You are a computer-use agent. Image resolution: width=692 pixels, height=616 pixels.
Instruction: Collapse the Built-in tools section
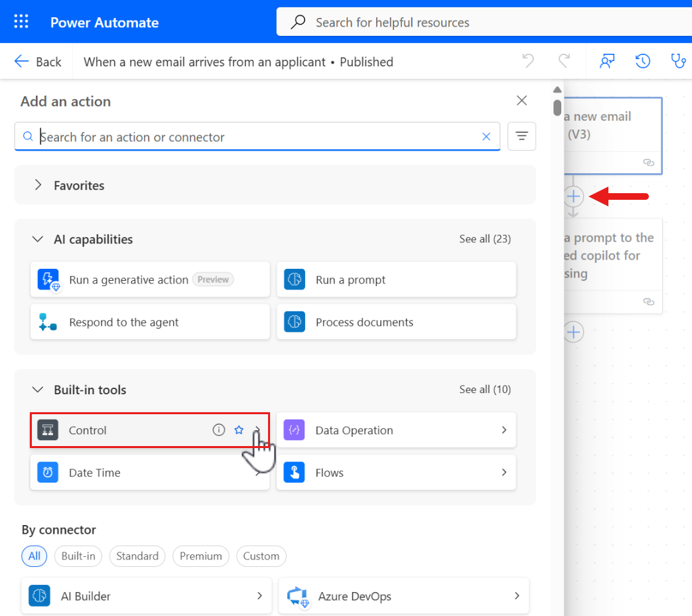tap(38, 390)
